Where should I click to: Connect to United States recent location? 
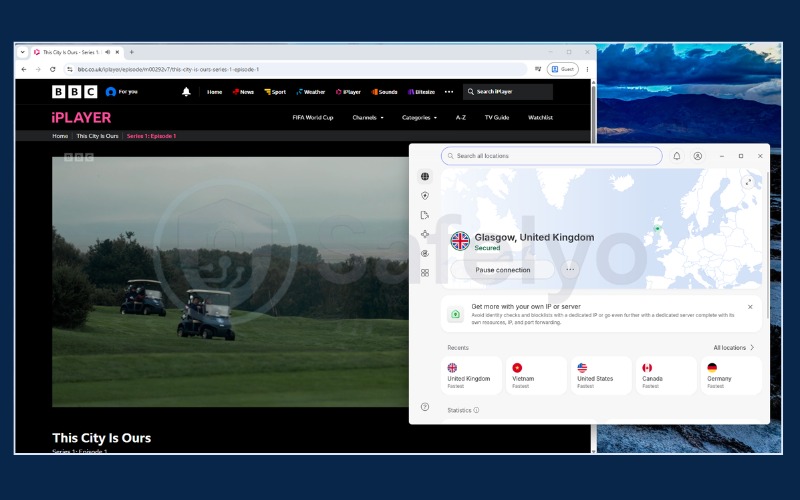pyautogui.click(x=601, y=376)
